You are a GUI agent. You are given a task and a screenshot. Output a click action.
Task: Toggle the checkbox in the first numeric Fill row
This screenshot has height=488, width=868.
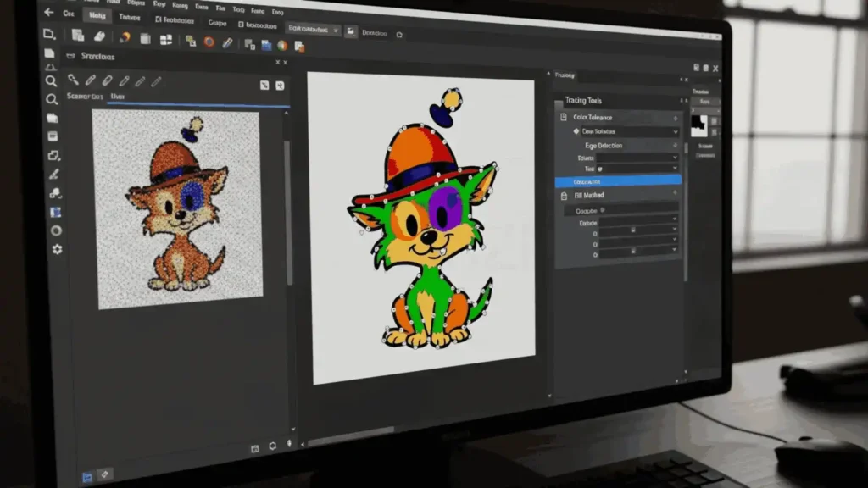[x=632, y=230]
